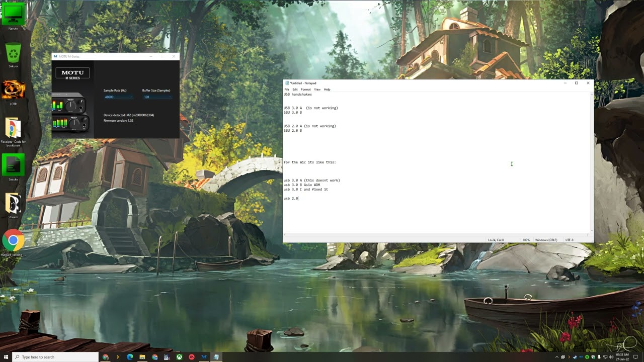Image resolution: width=644 pixels, height=362 pixels.
Task: Launch Microsoft Edge from the taskbar
Action: pos(130,357)
